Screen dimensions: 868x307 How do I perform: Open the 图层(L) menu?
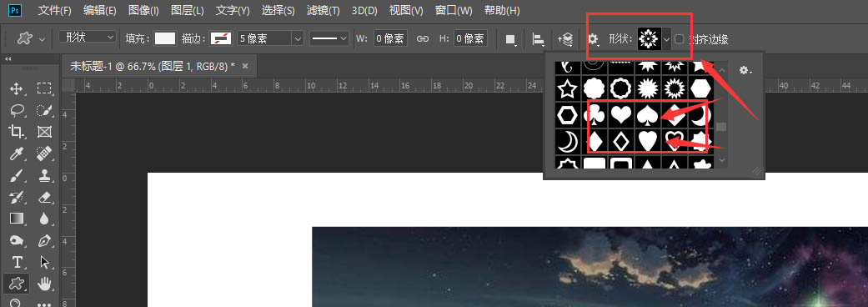pos(187,10)
